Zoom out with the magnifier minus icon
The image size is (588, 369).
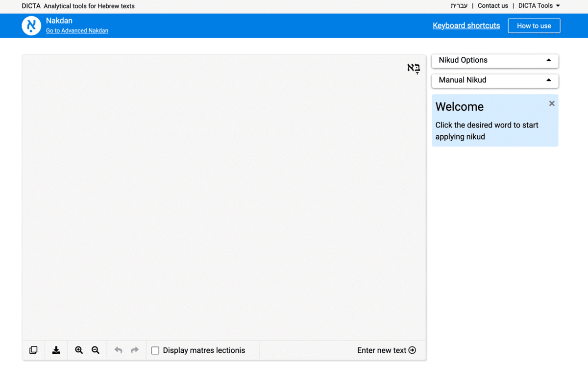96,350
